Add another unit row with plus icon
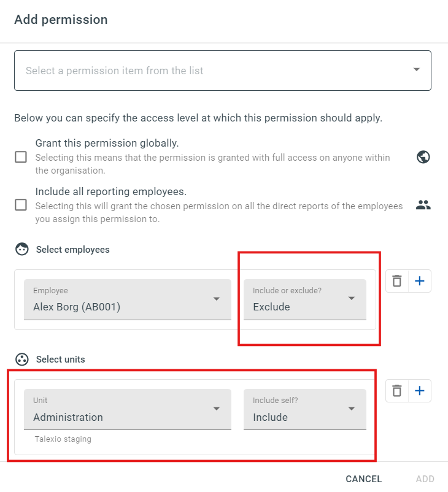Viewport: 448px width, 492px height. coord(420,391)
